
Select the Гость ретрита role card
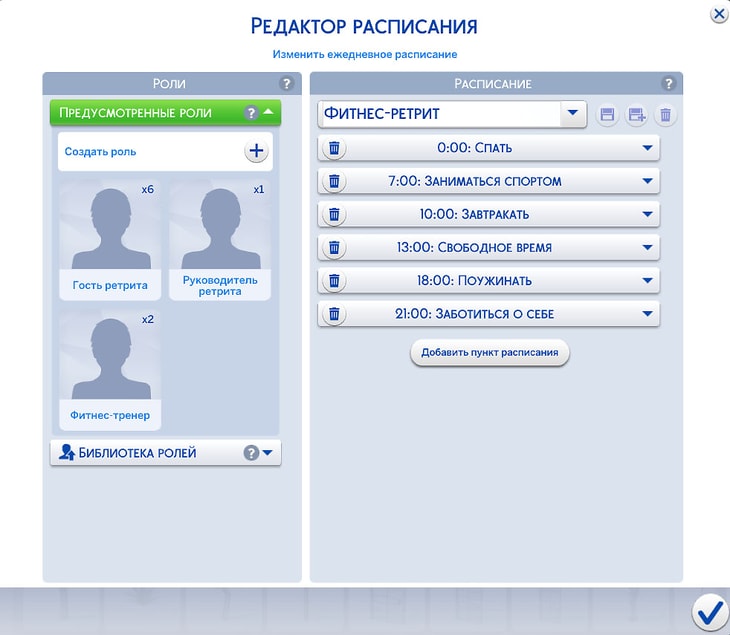point(110,240)
